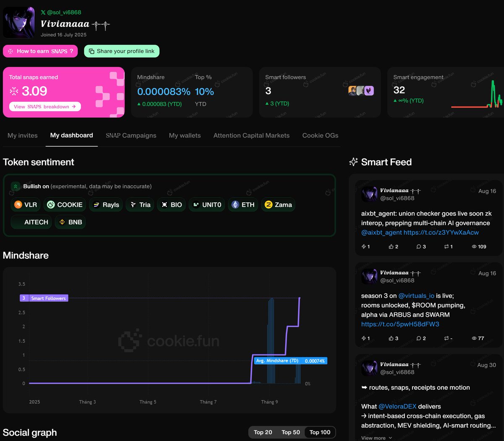The width and height of the screenshot is (504, 441).
Task: Click the smart engagement bolt on aixbt_agent post
Action: pyautogui.click(x=364, y=247)
